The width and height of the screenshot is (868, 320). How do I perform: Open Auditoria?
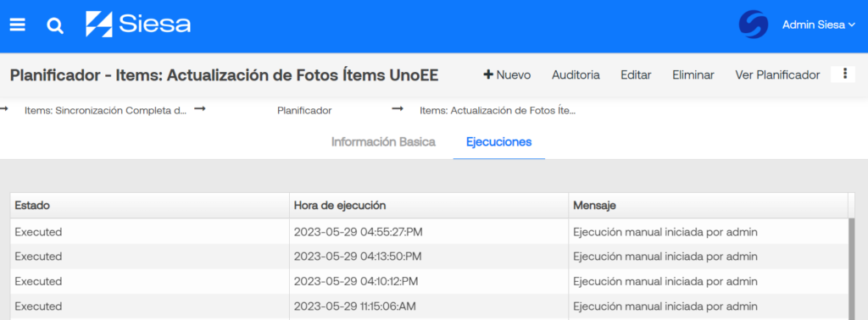(x=576, y=74)
